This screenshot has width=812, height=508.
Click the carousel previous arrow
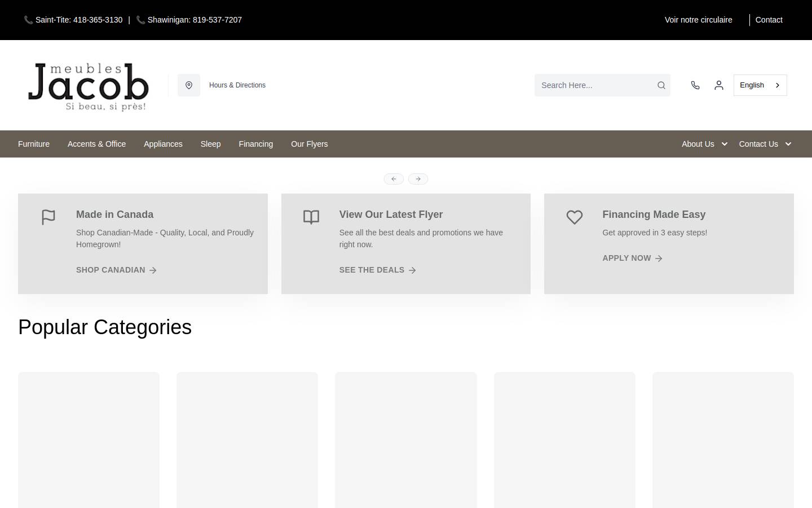394,179
